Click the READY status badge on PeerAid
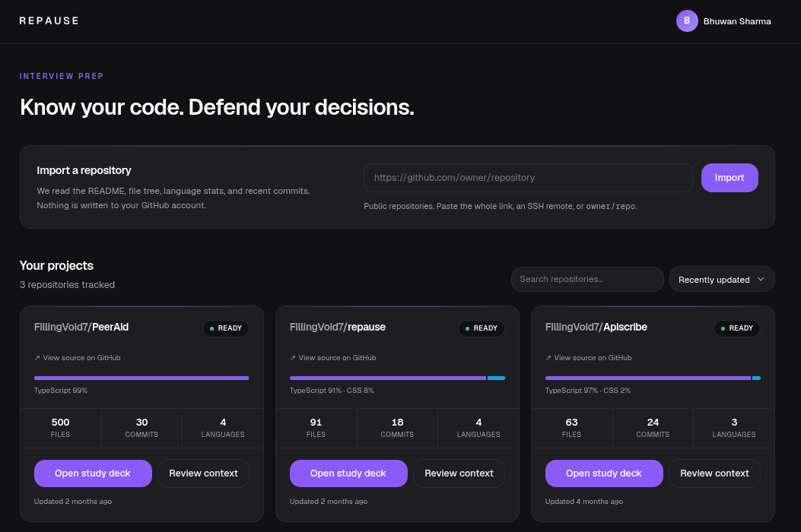 [226, 328]
